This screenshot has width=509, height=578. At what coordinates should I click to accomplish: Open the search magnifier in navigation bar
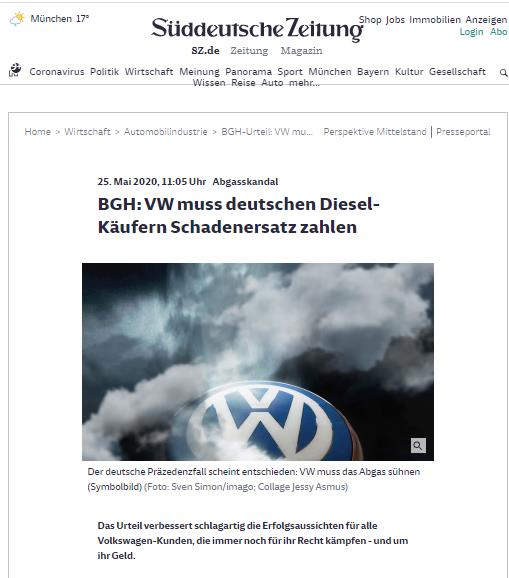click(x=503, y=73)
